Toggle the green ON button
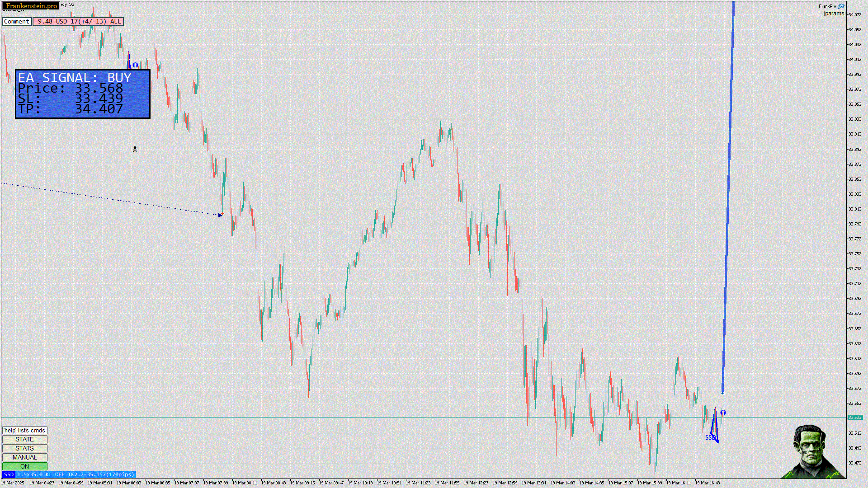The image size is (868, 488). pyautogui.click(x=24, y=466)
